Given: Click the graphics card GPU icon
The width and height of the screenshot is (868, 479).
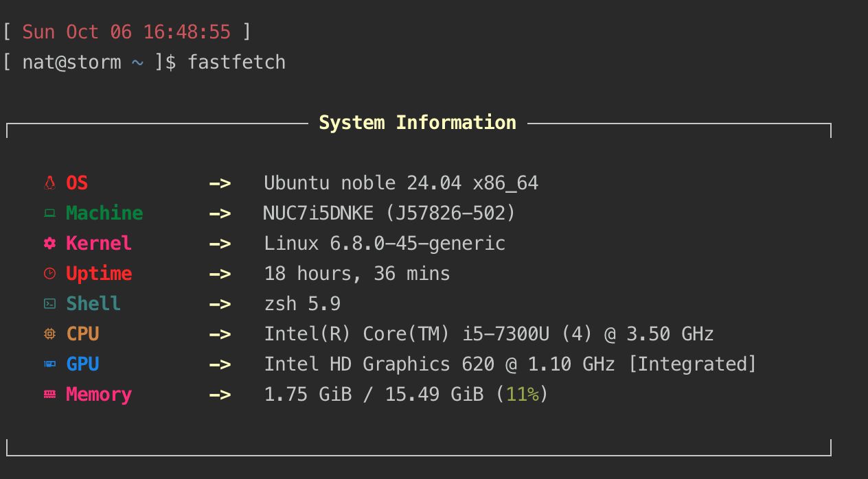Looking at the screenshot, I should point(49,364).
